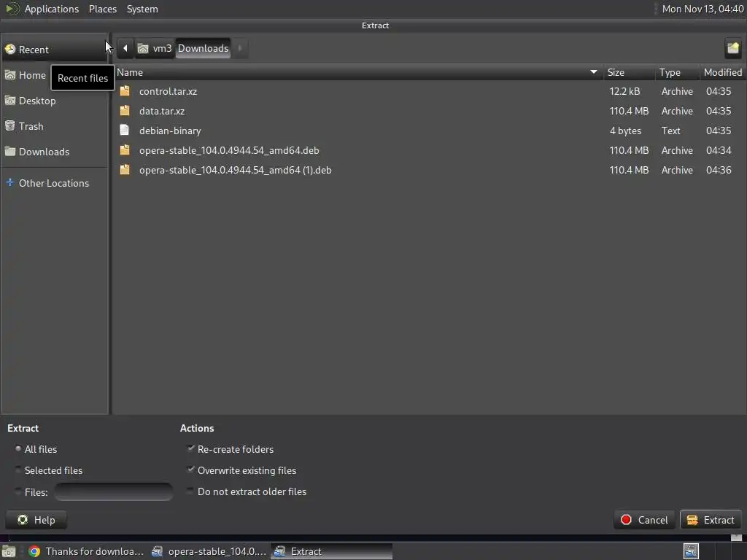Open Other Locations in sidebar
Screen dimensions: 747x560
click(x=54, y=183)
